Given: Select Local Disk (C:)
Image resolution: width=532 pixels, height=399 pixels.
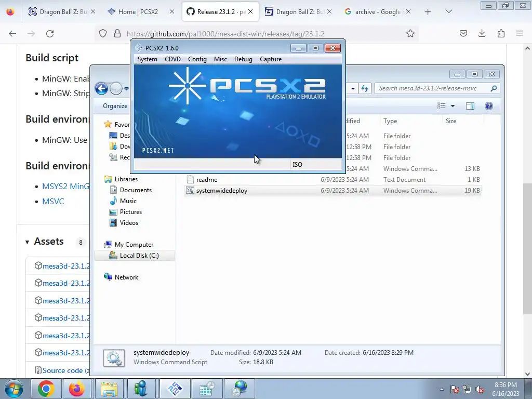Looking at the screenshot, I should tap(139, 255).
